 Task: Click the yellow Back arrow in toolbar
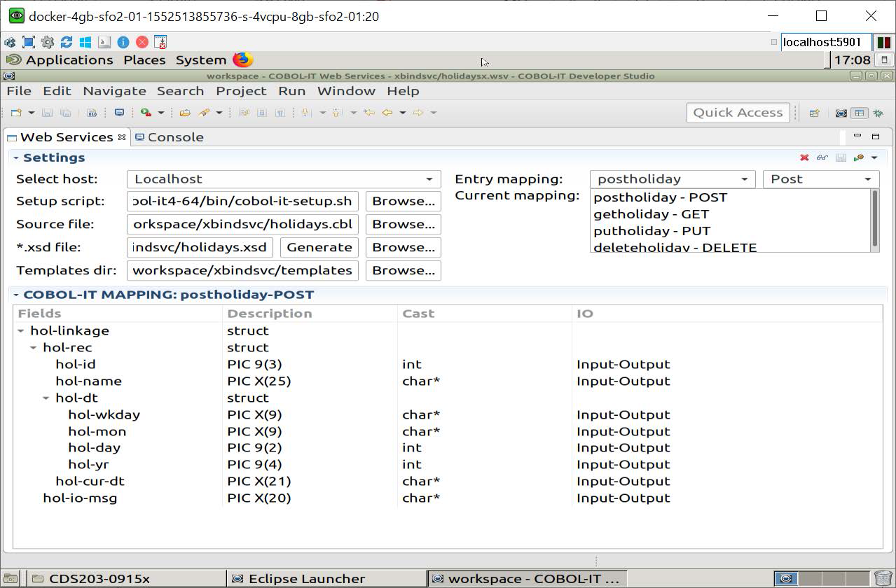[x=387, y=113]
